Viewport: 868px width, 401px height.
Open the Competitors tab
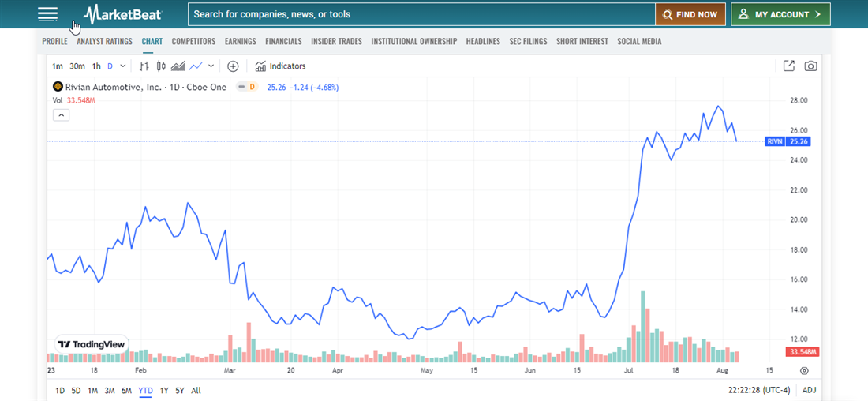(193, 41)
